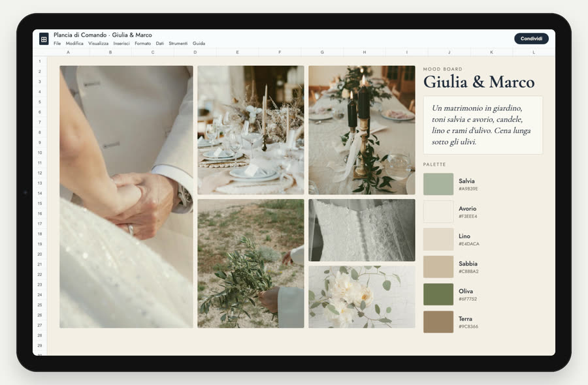Select row 1 header
Viewport: 588px width, 385px height.
(x=40, y=61)
